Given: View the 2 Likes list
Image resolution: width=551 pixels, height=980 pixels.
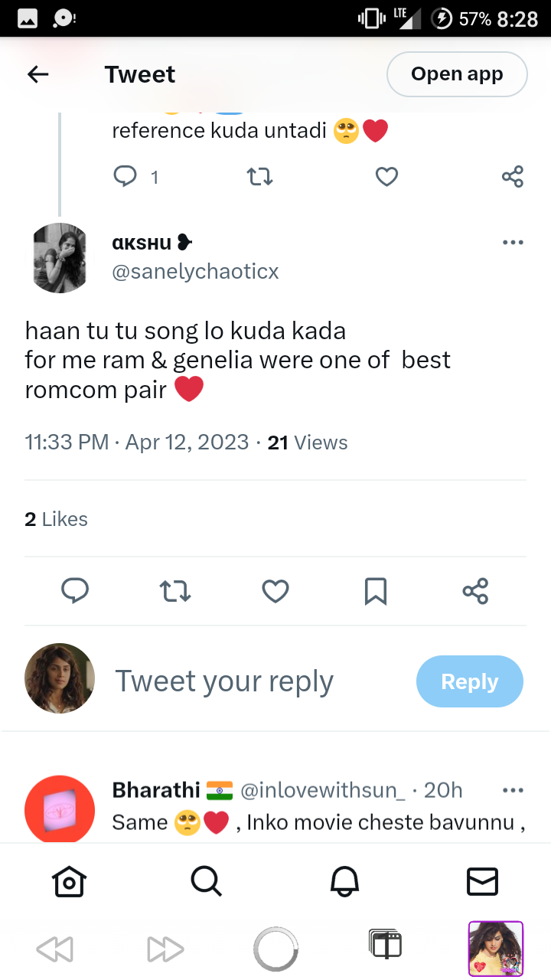Looking at the screenshot, I should click(56, 519).
